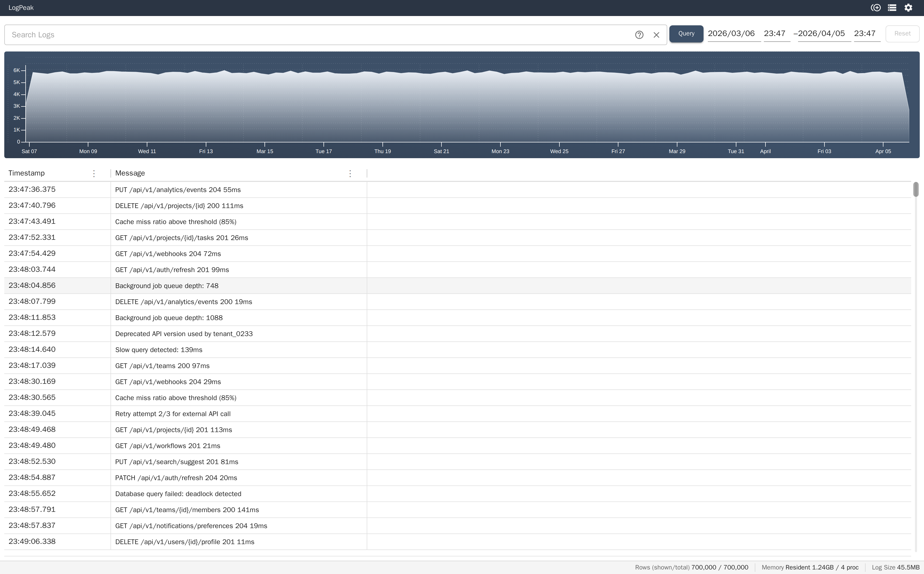
Task: Click the add log source icon
Action: (875, 7)
